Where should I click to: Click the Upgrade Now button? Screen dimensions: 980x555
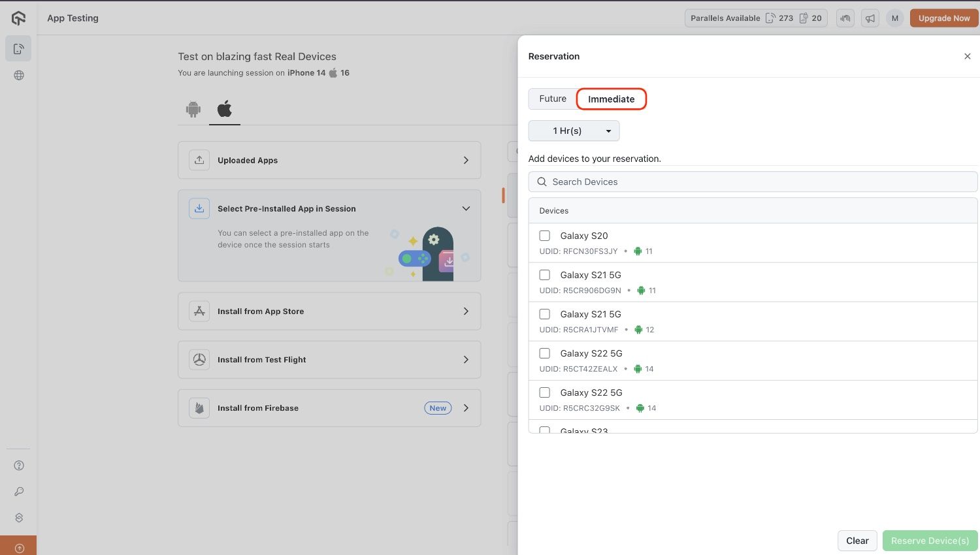pos(943,18)
